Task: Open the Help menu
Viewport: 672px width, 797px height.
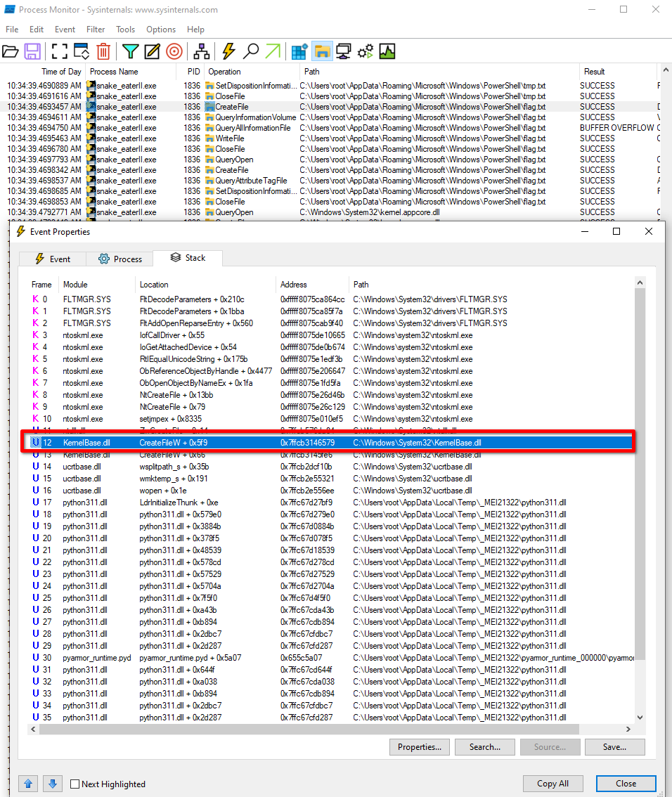Action: [195, 30]
